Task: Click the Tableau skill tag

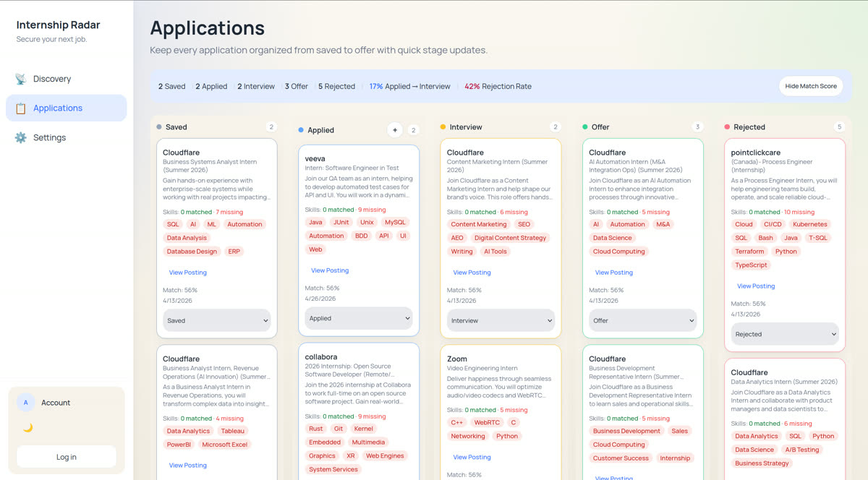Action: click(233, 431)
